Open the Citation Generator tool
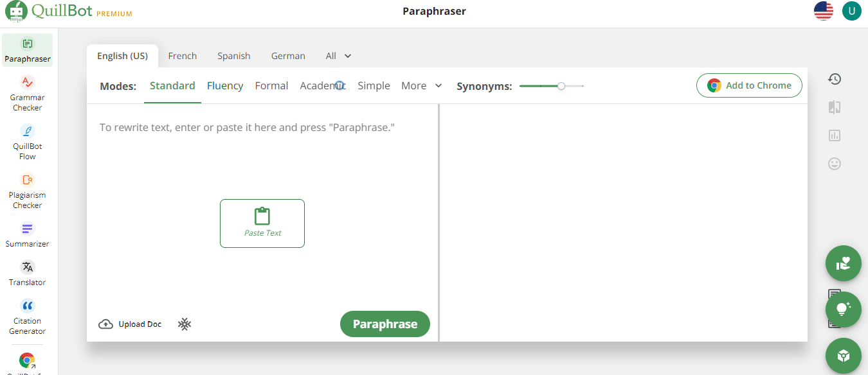Screen dimensions: 868x375 [28, 317]
